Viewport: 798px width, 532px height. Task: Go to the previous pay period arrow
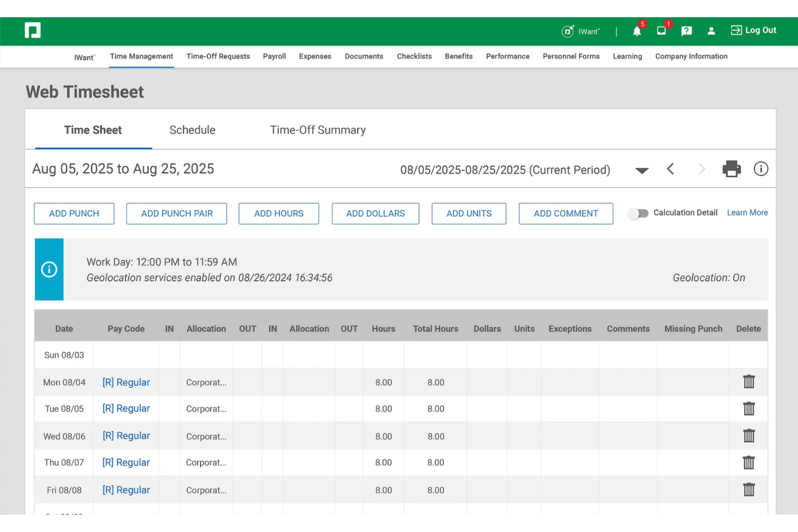point(670,169)
